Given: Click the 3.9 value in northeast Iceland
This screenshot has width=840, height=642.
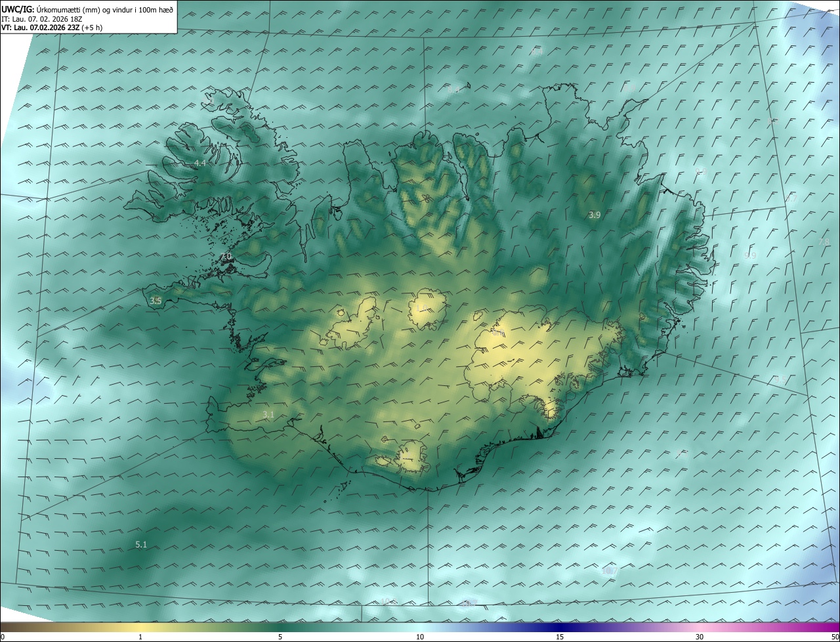Looking at the screenshot, I should [595, 215].
